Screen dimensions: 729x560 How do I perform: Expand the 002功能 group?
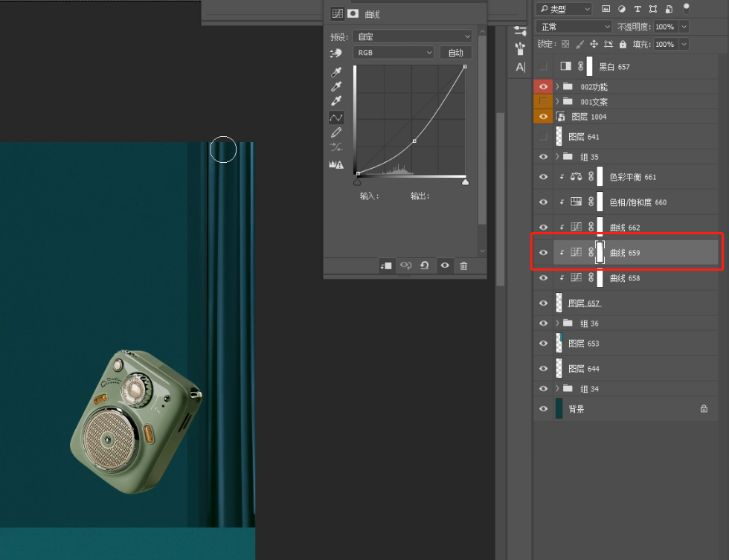[x=557, y=86]
